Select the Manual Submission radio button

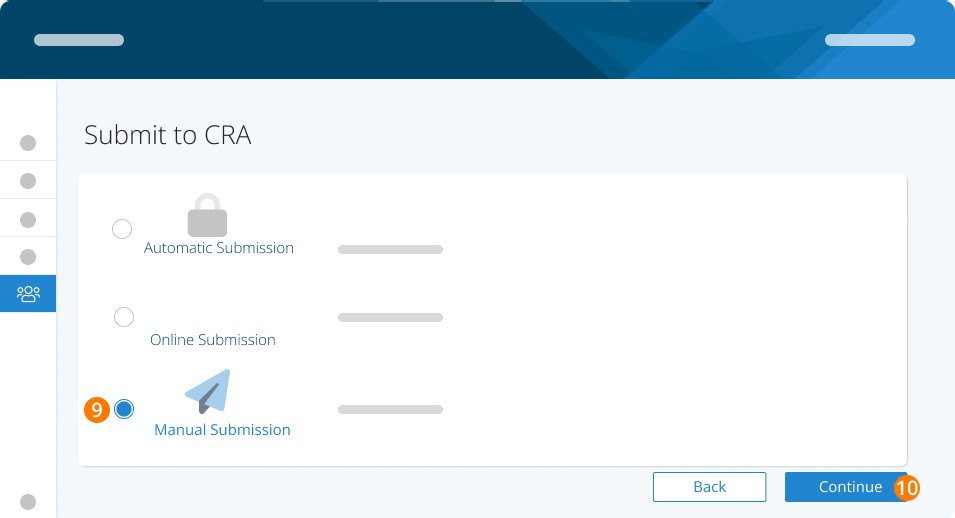(x=124, y=409)
